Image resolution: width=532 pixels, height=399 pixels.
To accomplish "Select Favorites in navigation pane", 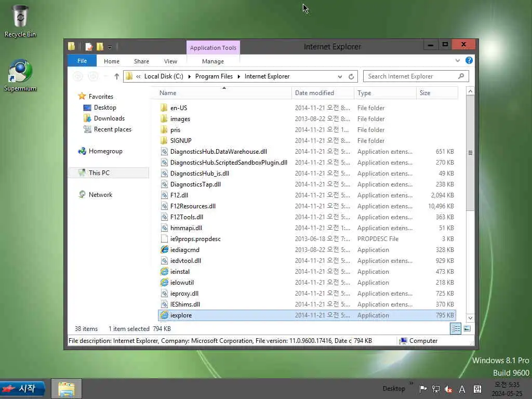I will pos(101,96).
